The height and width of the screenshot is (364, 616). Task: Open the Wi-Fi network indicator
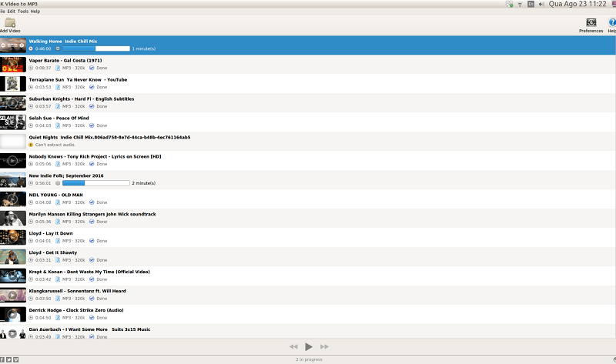[520, 5]
